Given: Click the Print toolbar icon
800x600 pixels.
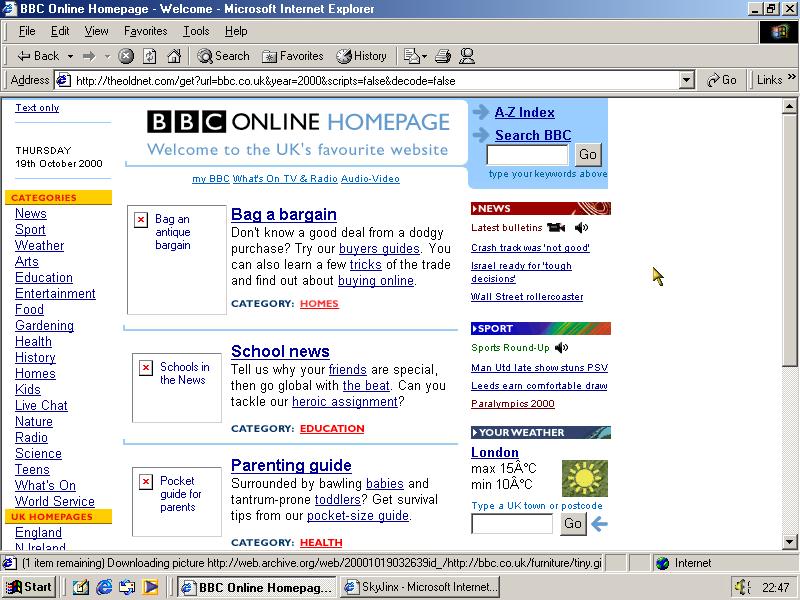Looking at the screenshot, I should (443, 56).
